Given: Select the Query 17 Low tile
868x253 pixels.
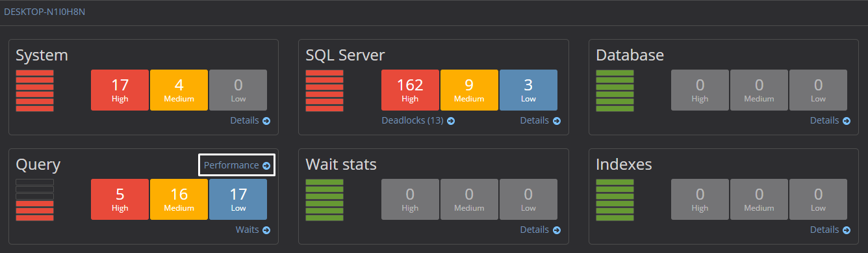Looking at the screenshot, I should (x=238, y=200).
